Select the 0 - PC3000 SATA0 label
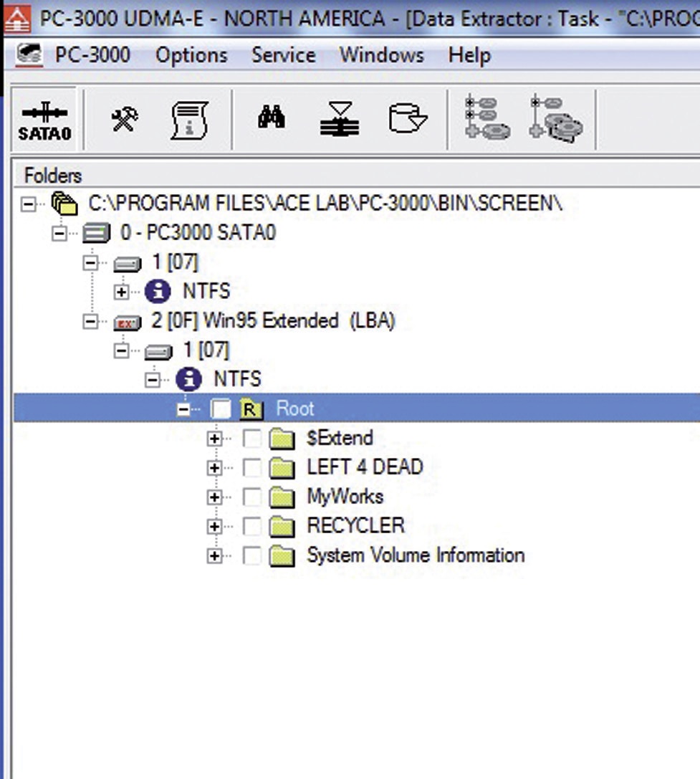 coord(198,232)
